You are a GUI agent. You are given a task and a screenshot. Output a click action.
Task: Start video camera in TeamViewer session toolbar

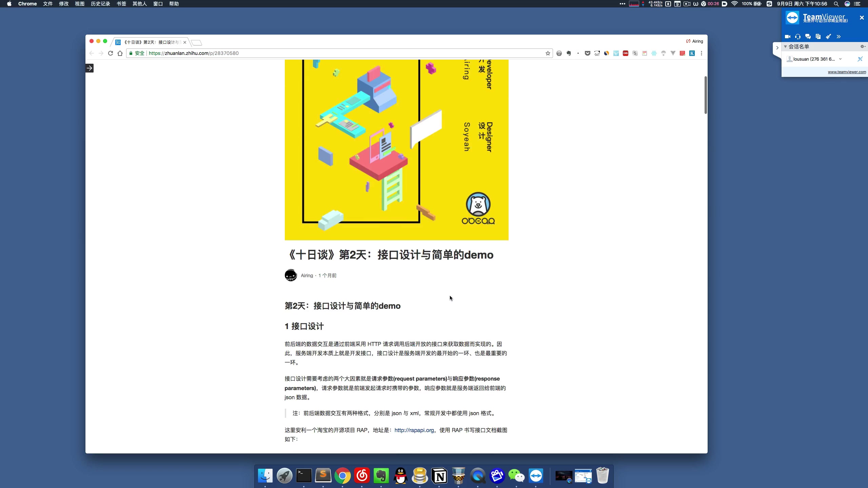coord(787,37)
